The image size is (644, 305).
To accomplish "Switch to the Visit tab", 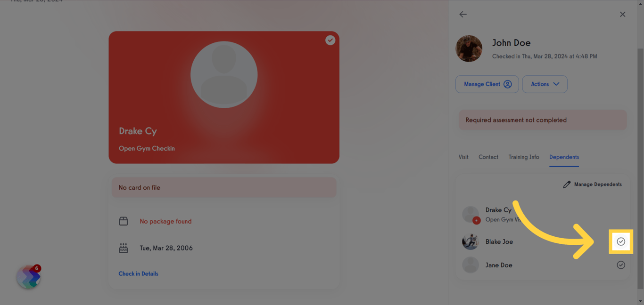I will tap(463, 157).
